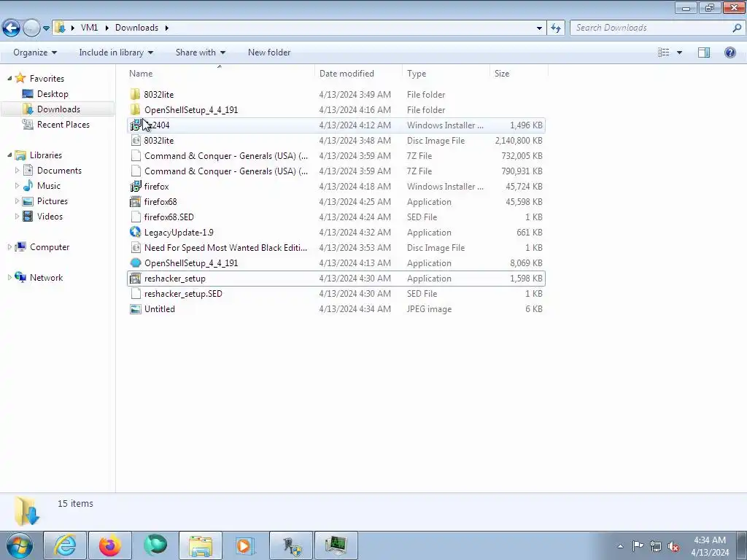Viewport: 747px width, 560px height.
Task: Open the Include in library menu
Action: 116,52
